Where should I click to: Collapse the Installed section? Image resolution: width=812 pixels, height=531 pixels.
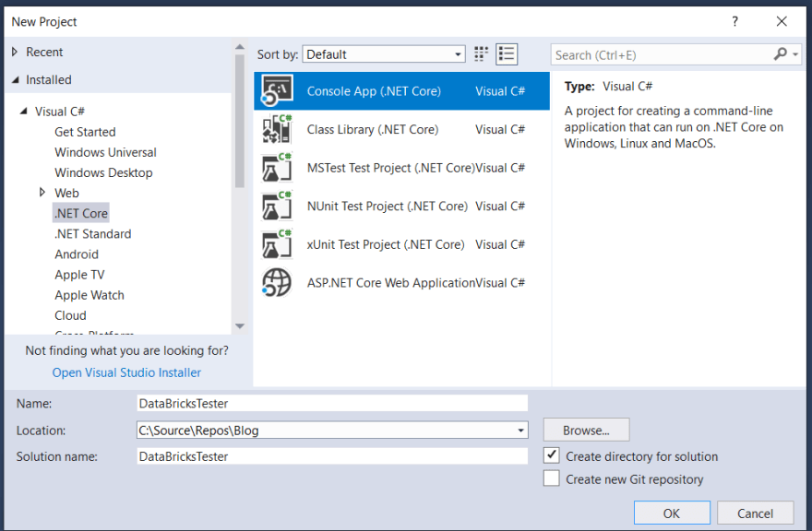(x=15, y=79)
